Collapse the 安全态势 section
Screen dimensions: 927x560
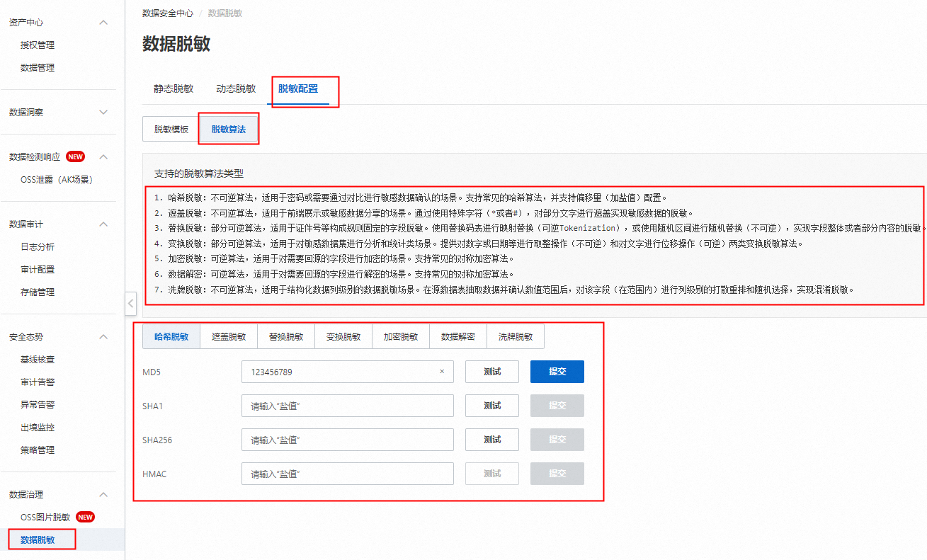103,337
